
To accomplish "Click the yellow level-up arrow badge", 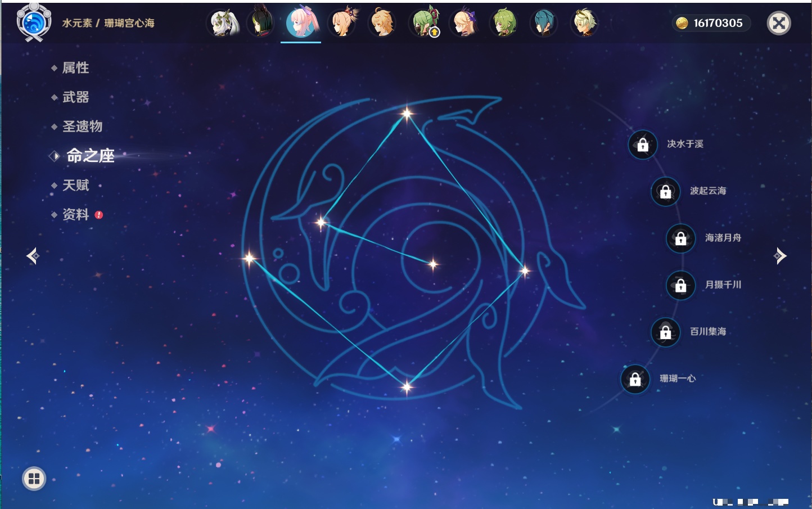I will (435, 32).
